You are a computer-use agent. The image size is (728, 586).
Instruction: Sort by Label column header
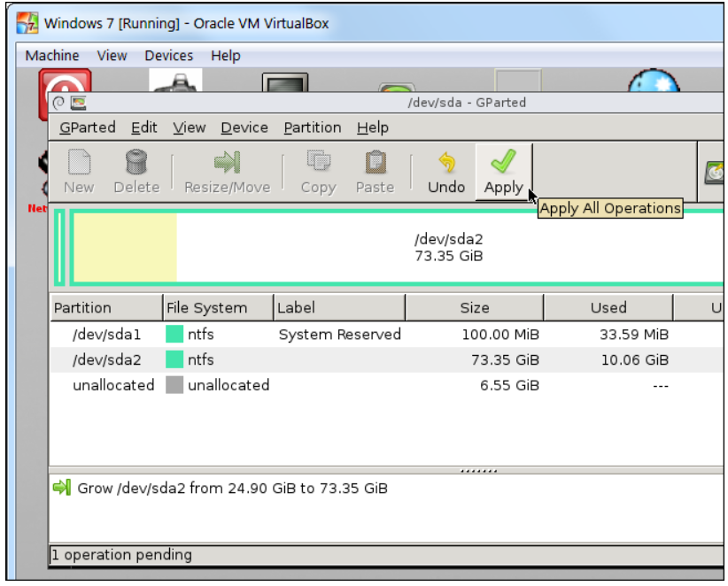(x=339, y=308)
